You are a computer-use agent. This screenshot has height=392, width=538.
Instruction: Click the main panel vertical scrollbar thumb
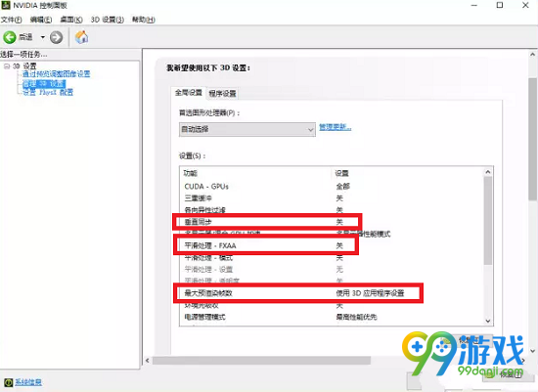pos(532,139)
